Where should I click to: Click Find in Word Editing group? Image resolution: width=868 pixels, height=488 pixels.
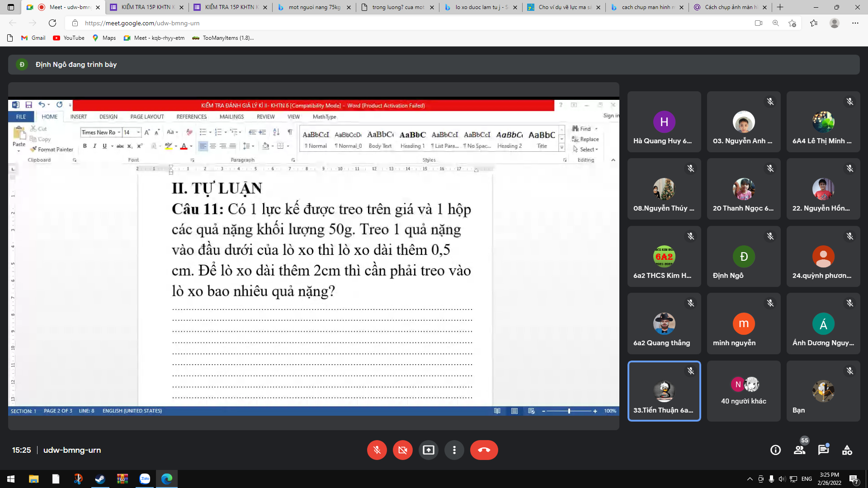(x=585, y=129)
